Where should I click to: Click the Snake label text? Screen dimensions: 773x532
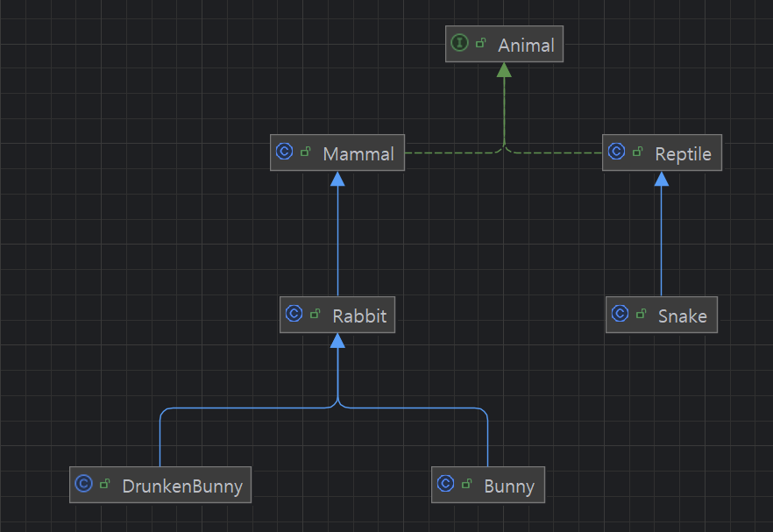[x=682, y=316]
